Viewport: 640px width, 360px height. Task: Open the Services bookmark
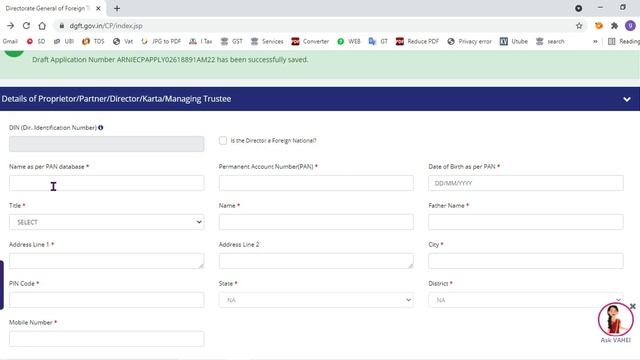click(x=267, y=41)
